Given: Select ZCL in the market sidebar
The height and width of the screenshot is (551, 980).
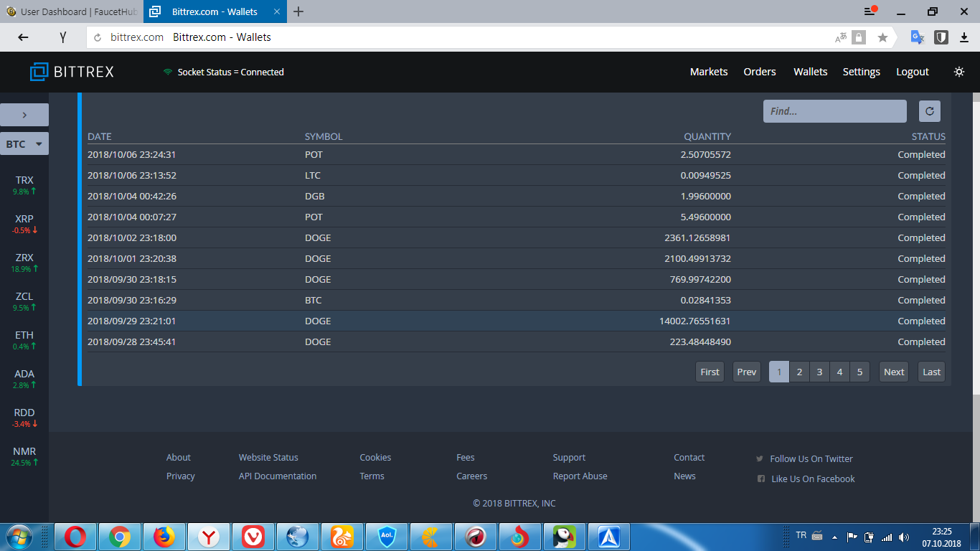Looking at the screenshot, I should tap(24, 301).
